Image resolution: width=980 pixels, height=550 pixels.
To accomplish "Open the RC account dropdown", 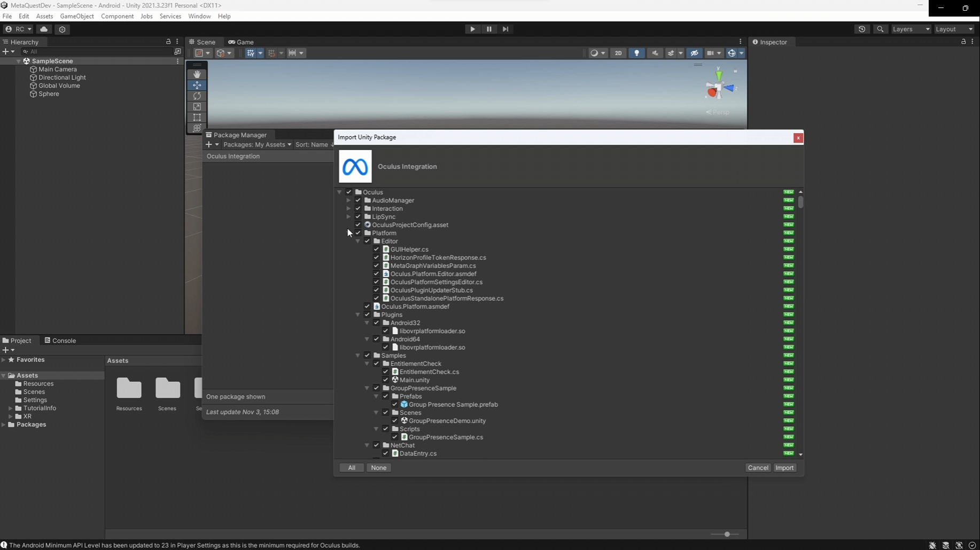I will 18,29.
